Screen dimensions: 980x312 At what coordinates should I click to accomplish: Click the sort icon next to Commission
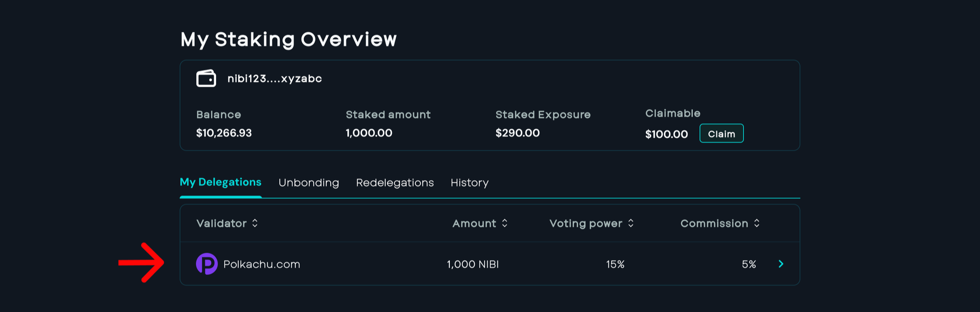coord(757,223)
